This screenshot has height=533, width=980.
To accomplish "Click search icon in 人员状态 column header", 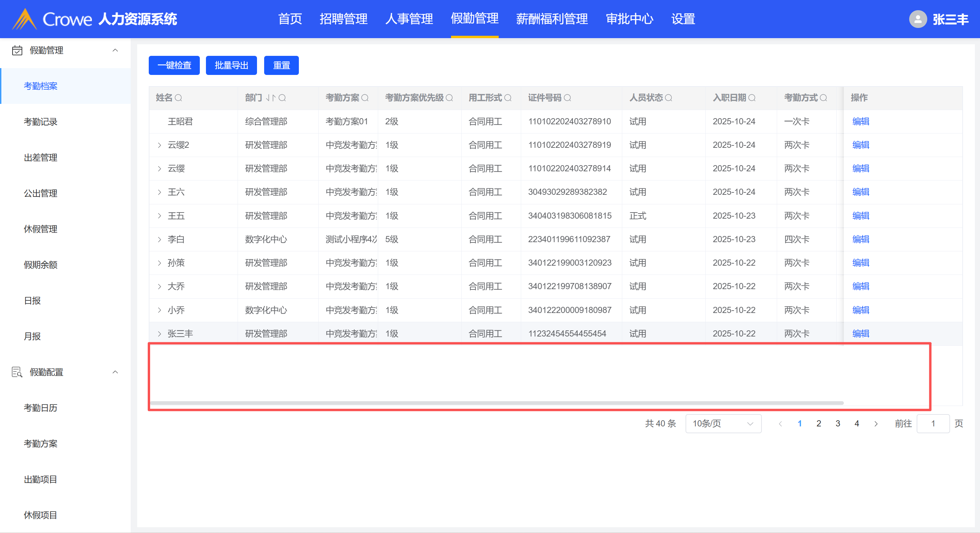I will coord(669,98).
